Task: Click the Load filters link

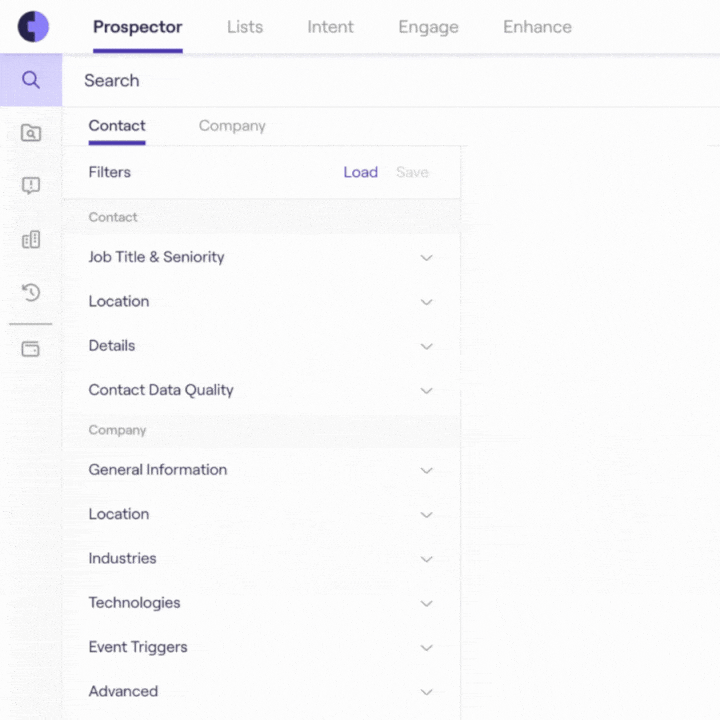Action: pos(360,172)
